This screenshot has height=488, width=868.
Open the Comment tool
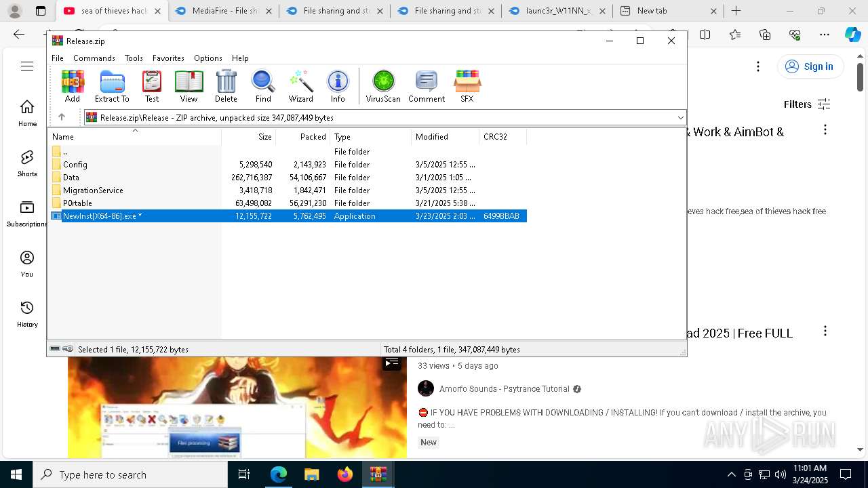pyautogui.click(x=427, y=87)
